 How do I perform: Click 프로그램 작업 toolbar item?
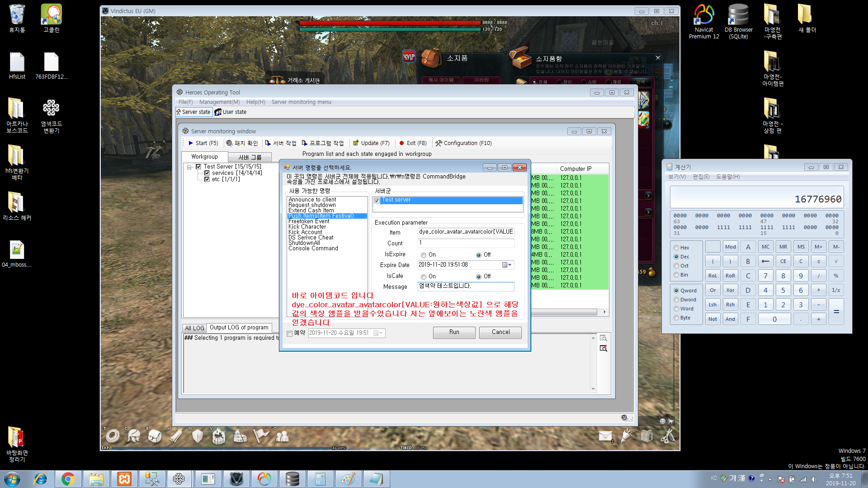click(x=322, y=143)
